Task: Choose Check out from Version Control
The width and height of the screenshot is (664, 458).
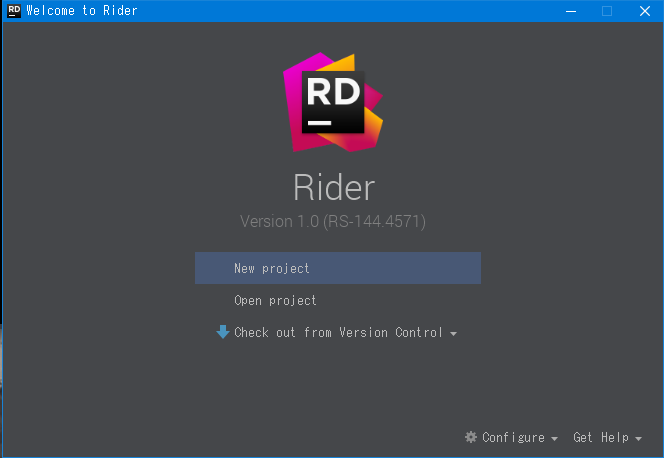Action: click(338, 332)
